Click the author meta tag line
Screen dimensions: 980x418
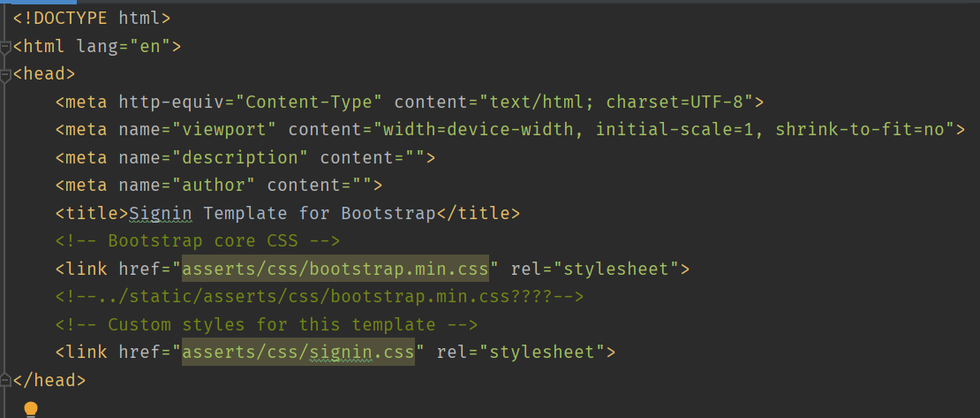pos(219,186)
